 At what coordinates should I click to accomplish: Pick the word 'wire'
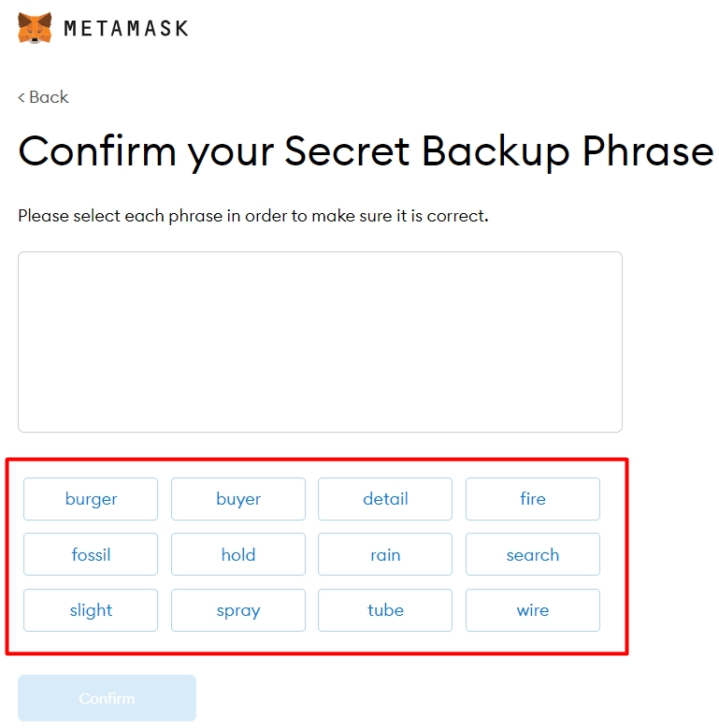(x=533, y=610)
